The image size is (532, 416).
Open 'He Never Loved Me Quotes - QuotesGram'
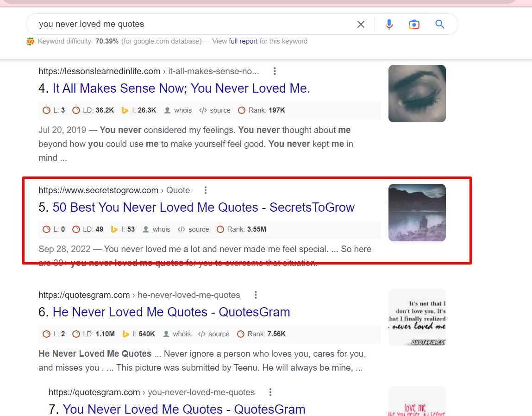(171, 312)
